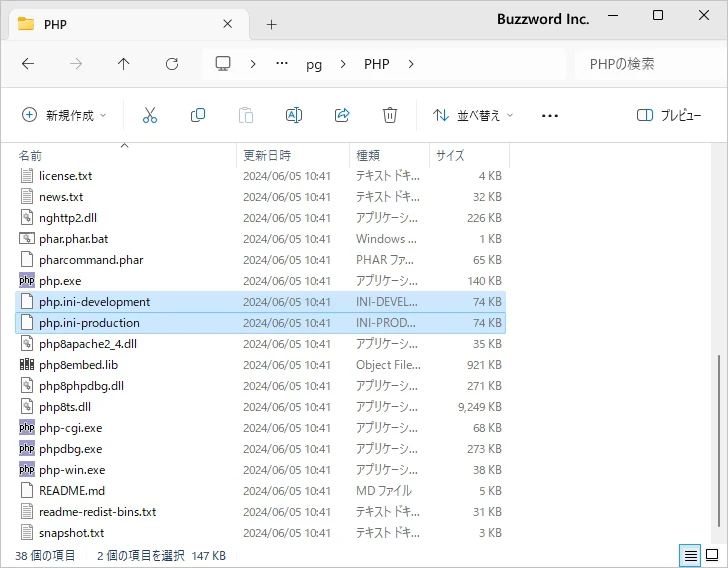Click the 921 KB size cell
Viewport: 728px width, 568px height.
coord(484,365)
